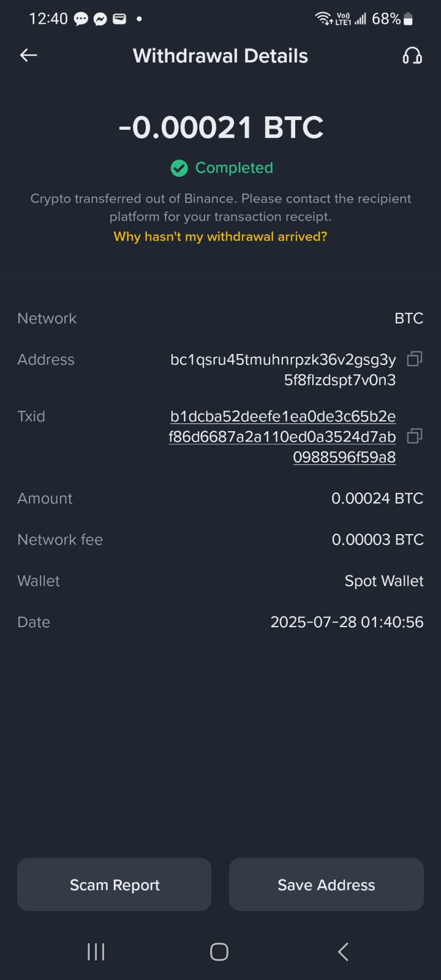
Task: Tap the back arrow in the header
Action: click(x=29, y=55)
